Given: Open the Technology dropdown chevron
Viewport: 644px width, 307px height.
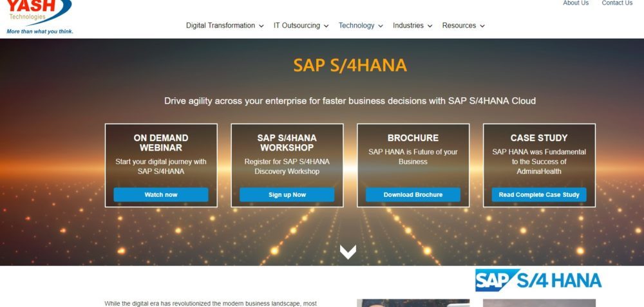Looking at the screenshot, I should coord(381,26).
